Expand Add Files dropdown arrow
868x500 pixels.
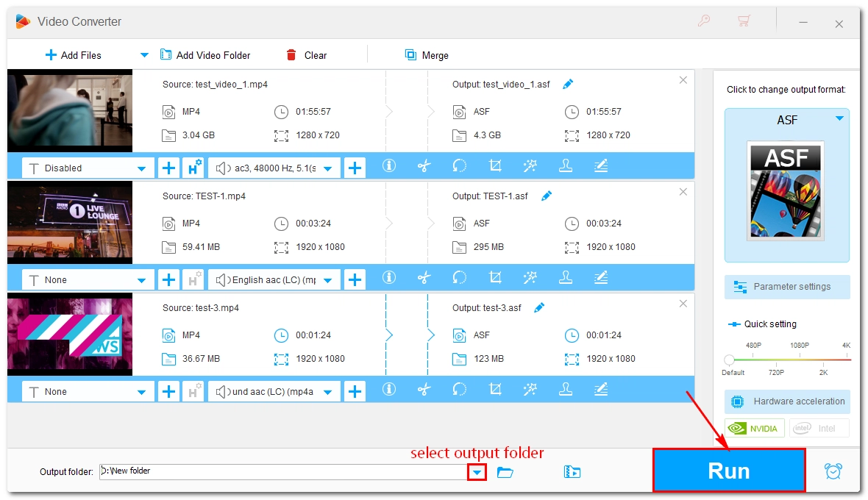tap(144, 55)
